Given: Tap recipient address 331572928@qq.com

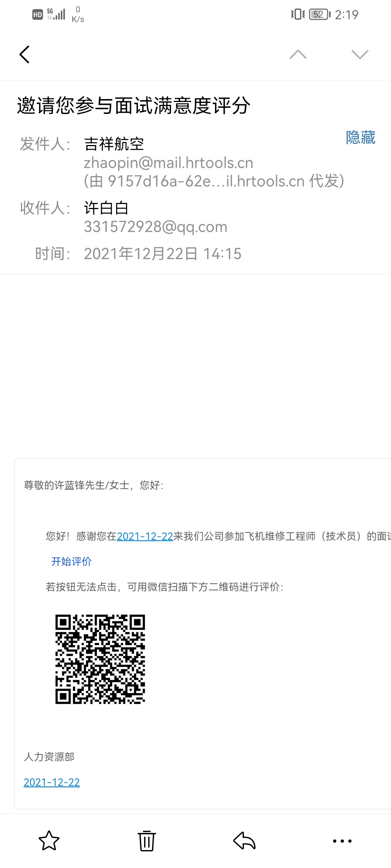Looking at the screenshot, I should click(x=156, y=227).
